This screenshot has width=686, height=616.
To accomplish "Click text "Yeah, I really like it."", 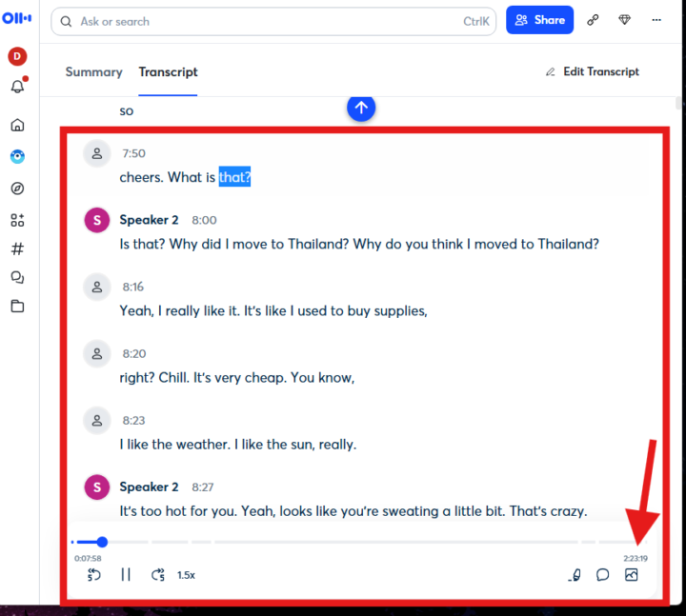I will 179,310.
